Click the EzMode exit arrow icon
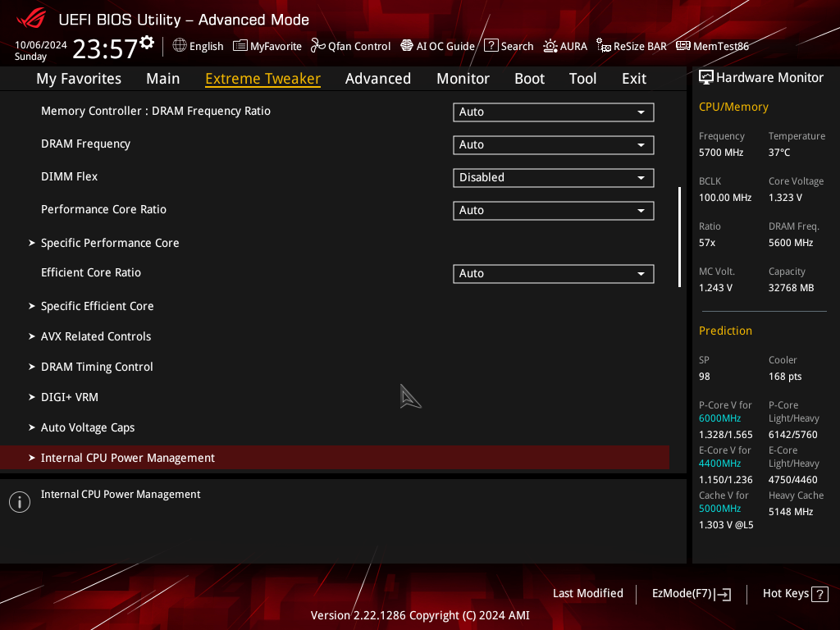This screenshot has width=840, height=630. (723, 594)
